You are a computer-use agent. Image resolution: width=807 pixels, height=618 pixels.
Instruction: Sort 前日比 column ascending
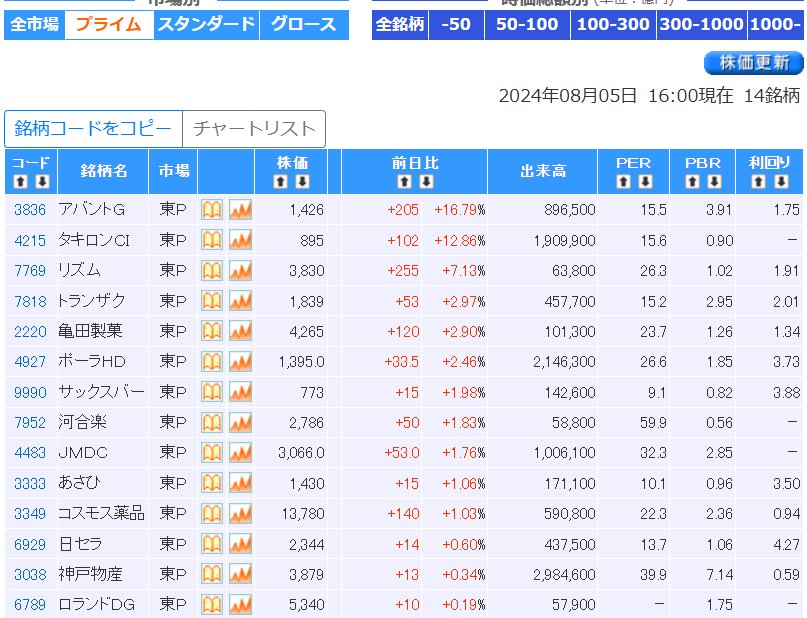point(405,182)
